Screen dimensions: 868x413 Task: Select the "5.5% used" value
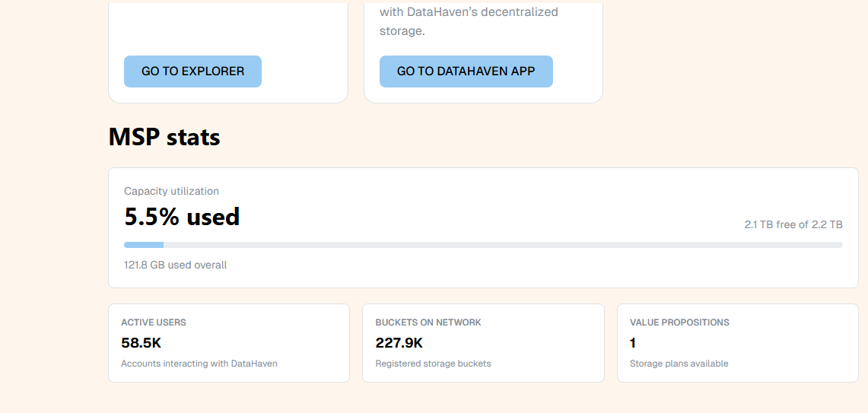point(182,217)
